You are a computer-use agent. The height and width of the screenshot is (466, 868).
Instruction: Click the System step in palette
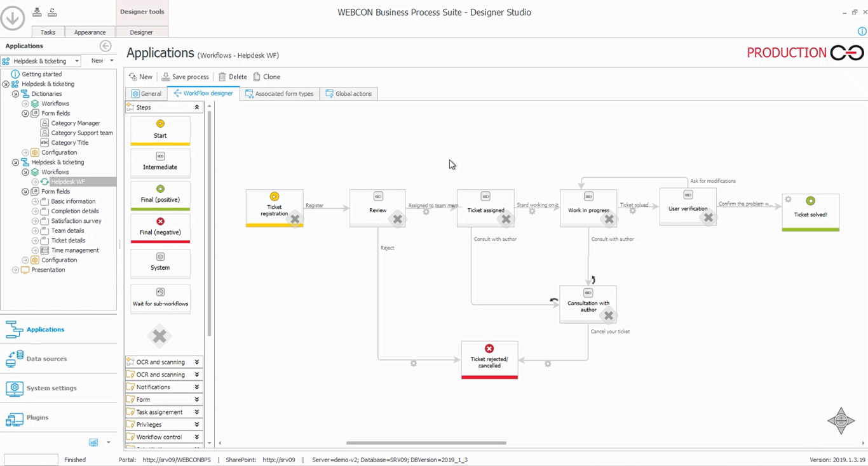160,262
